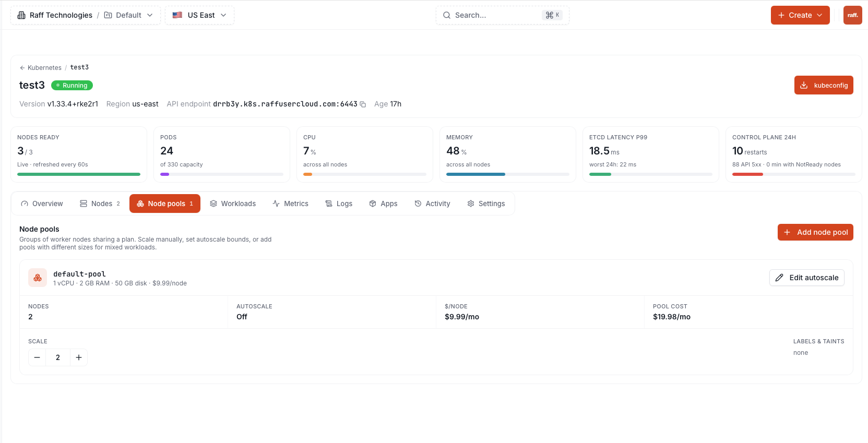Click the Memory usage progress bar
The image size is (868, 443).
[x=508, y=174]
